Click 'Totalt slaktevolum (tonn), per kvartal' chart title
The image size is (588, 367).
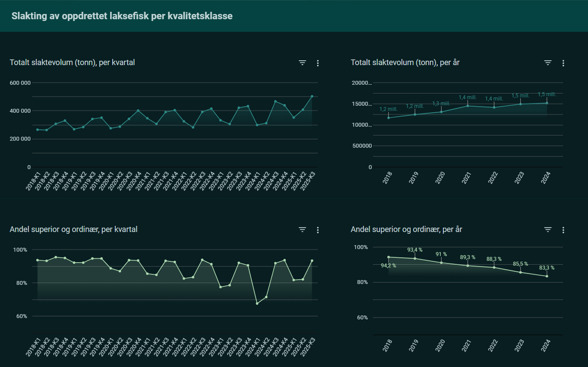72,62
